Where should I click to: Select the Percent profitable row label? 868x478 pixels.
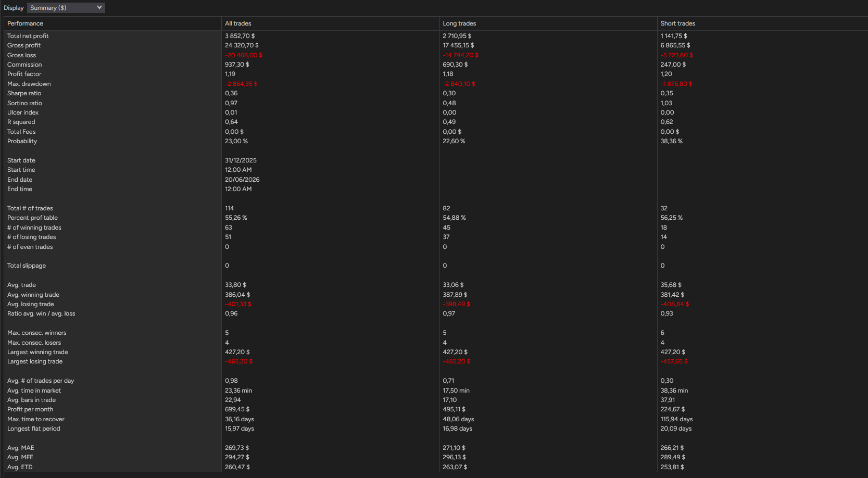tap(32, 218)
